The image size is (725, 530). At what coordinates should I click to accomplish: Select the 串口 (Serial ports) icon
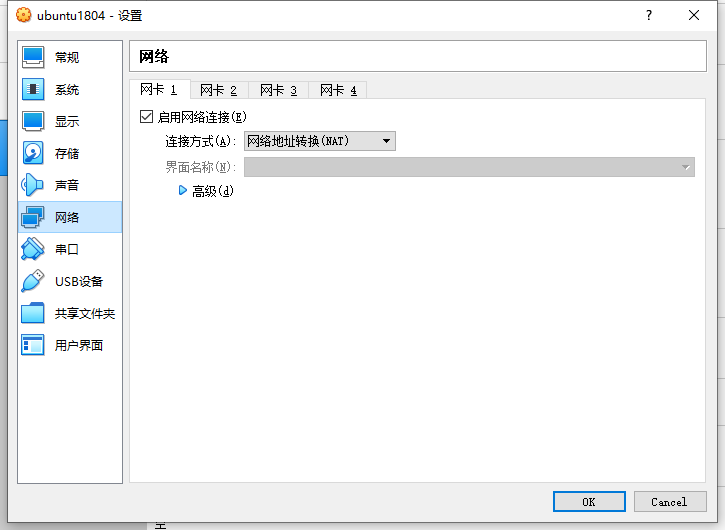pyautogui.click(x=33, y=249)
